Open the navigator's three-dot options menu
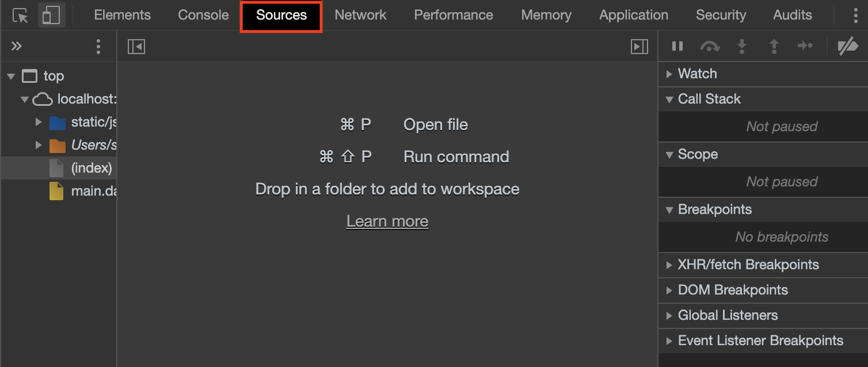This screenshot has height=367, width=868. [x=98, y=46]
